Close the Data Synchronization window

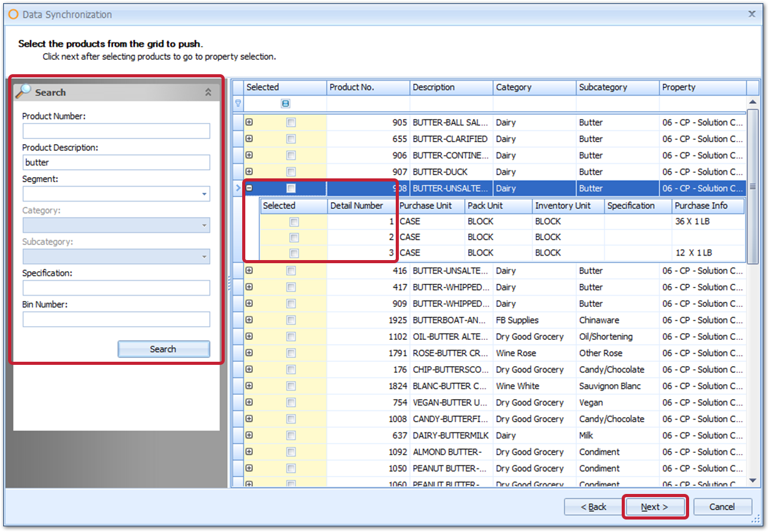752,13
